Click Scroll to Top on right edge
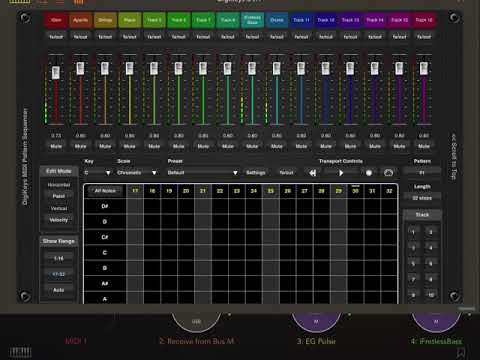This screenshot has width=480, height=360. 454,157
